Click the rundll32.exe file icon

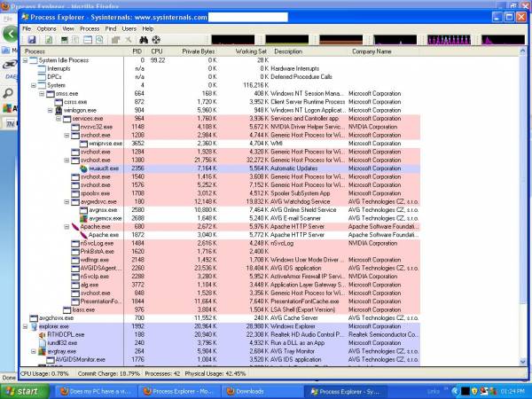(x=42, y=343)
